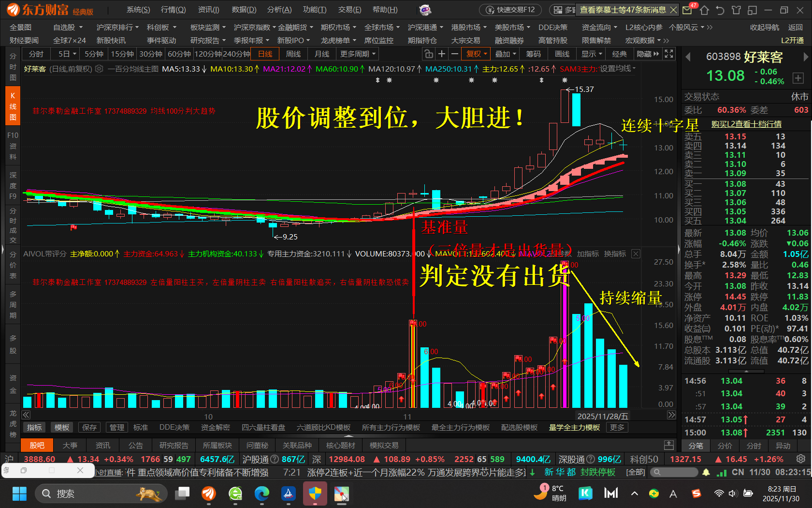Open the 交易(E) menu
This screenshot has width=812, height=508.
(349, 10)
